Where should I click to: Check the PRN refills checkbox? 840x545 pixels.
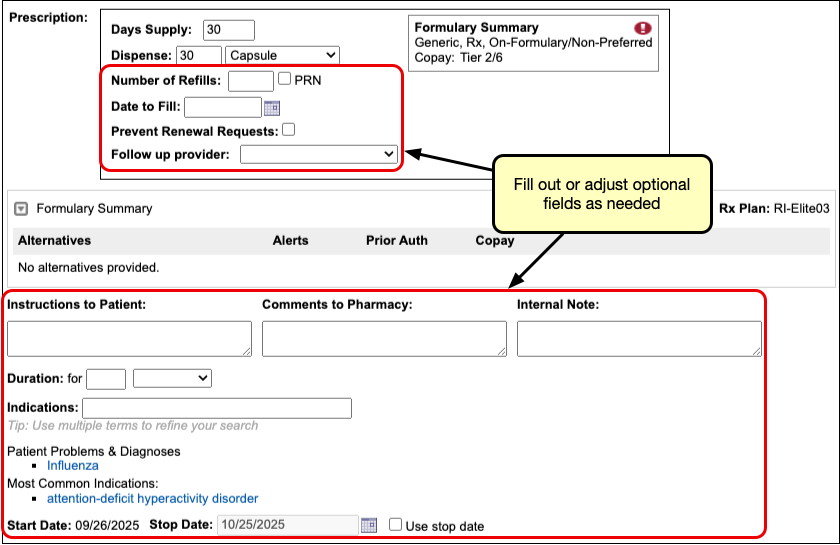(285, 80)
